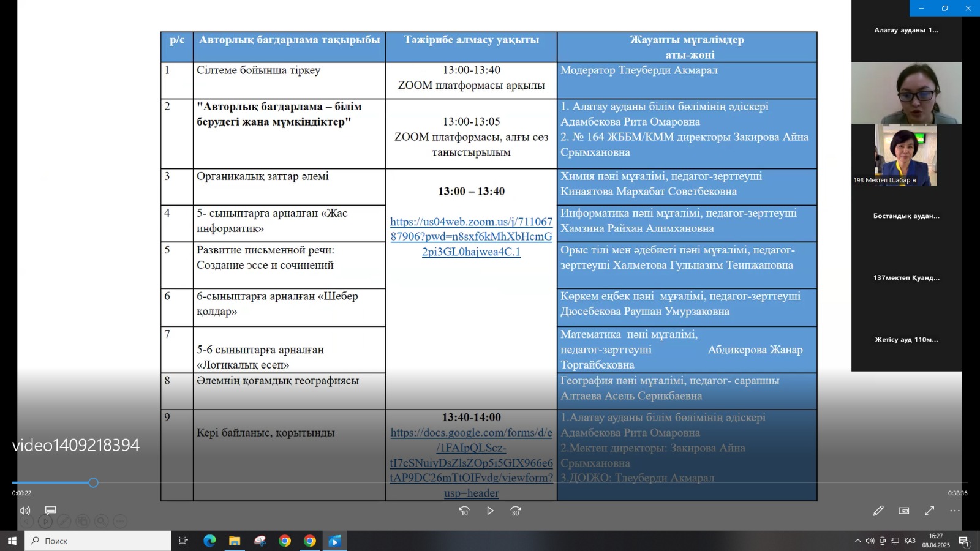Open the Windows notification center
This screenshot has width=980, height=551.
coord(964,541)
